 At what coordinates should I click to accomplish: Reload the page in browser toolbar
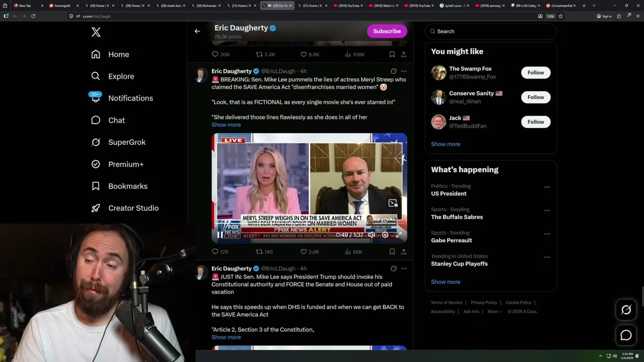click(x=33, y=16)
